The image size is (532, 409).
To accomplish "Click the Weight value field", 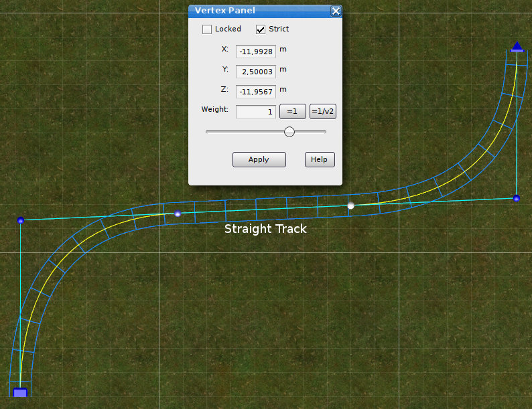I will [255, 112].
